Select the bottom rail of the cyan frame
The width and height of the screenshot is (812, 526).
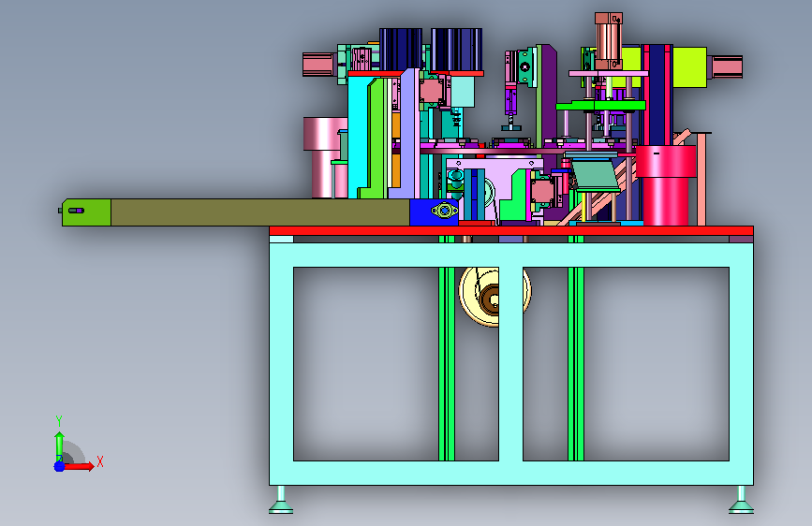pos(511,473)
